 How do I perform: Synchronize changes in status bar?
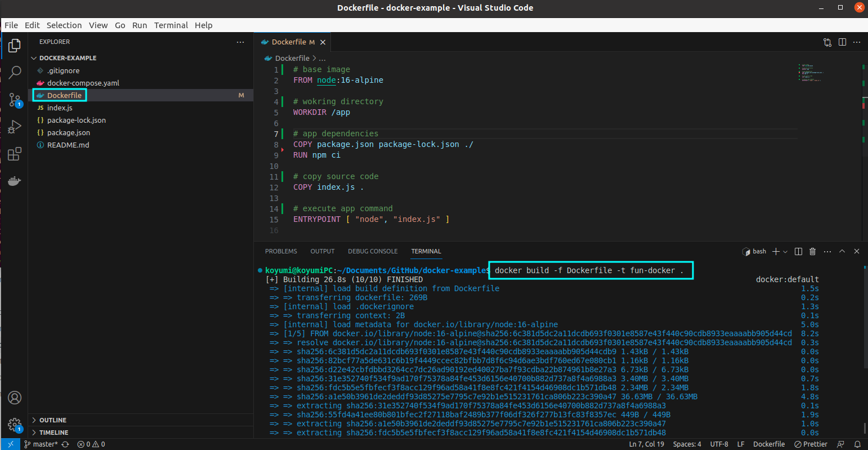65,444
